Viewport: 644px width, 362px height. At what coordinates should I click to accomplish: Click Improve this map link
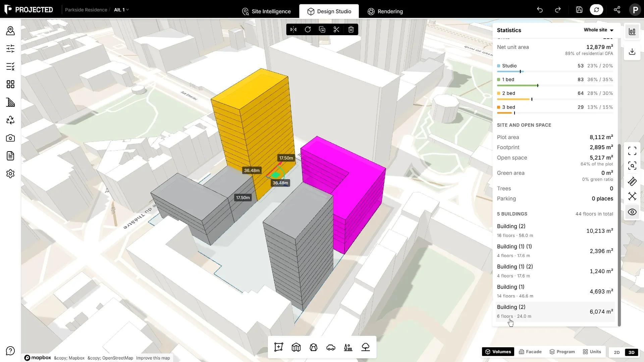(x=153, y=358)
